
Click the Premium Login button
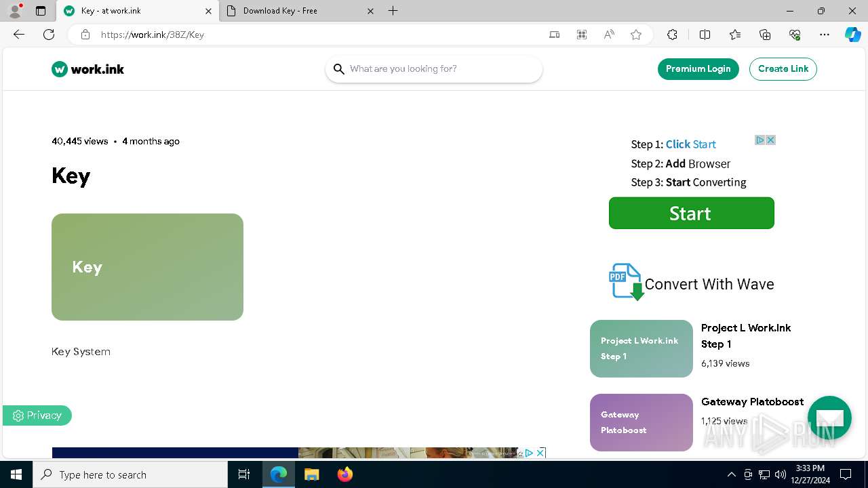click(698, 69)
